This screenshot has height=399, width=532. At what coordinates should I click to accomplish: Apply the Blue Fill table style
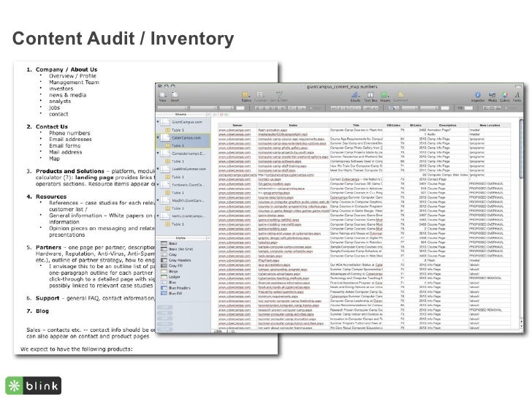click(171, 293)
